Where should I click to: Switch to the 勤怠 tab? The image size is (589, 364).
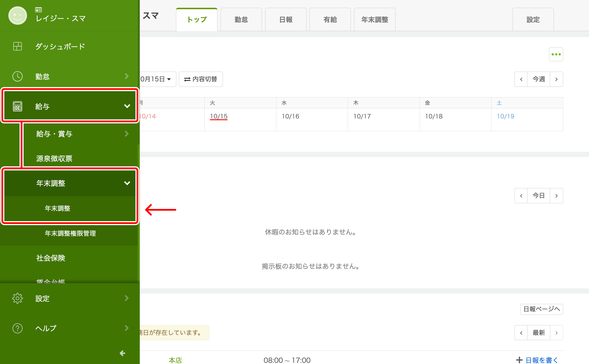[x=241, y=20]
